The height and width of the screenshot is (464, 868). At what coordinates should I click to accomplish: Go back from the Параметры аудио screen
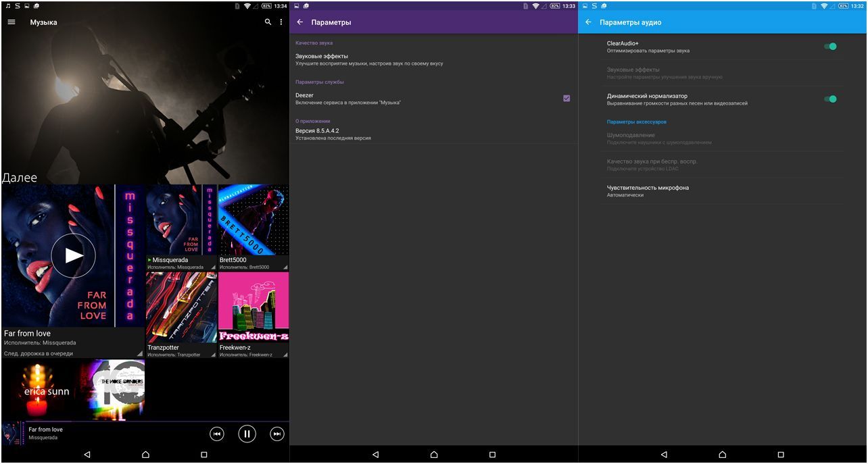pyautogui.click(x=588, y=22)
